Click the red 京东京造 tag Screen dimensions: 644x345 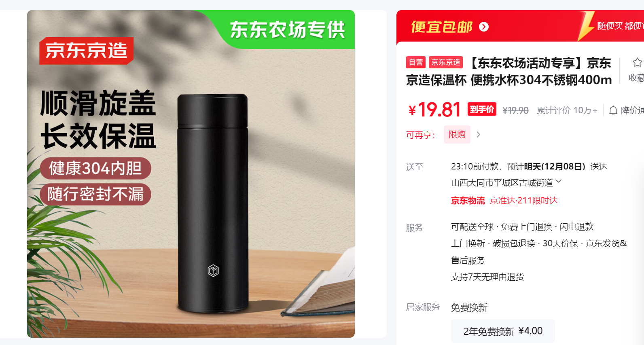[446, 62]
